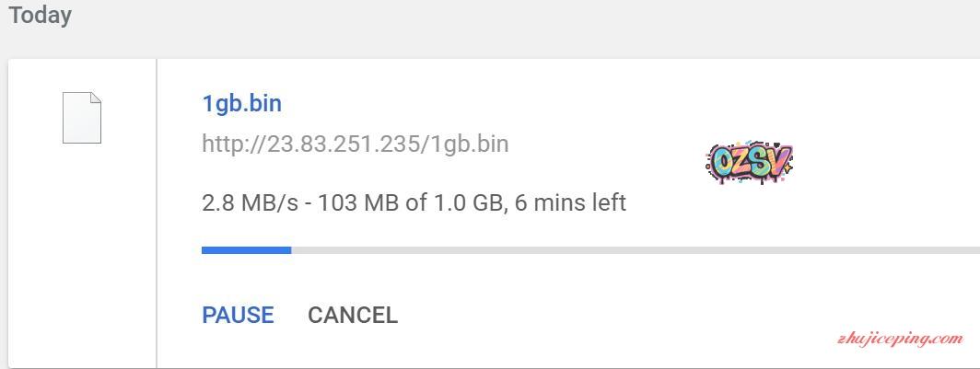Click the Today date heading
Image resolution: width=980 pixels, height=369 pixels.
click(41, 16)
